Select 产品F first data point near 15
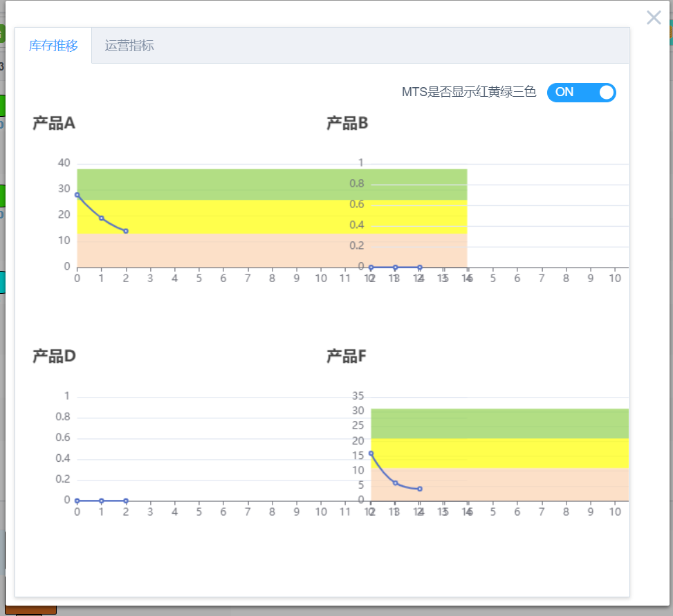 coord(371,454)
